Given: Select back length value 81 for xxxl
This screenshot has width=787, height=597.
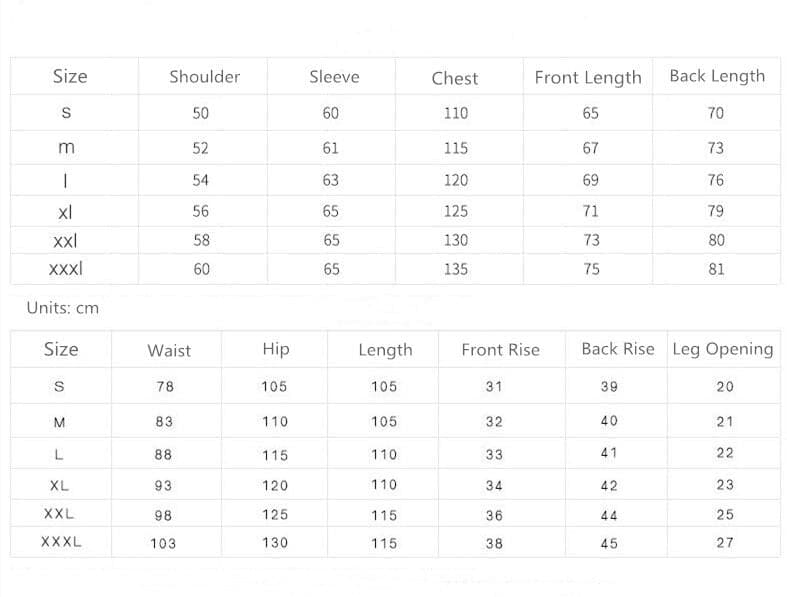Looking at the screenshot, I should coord(716,269).
